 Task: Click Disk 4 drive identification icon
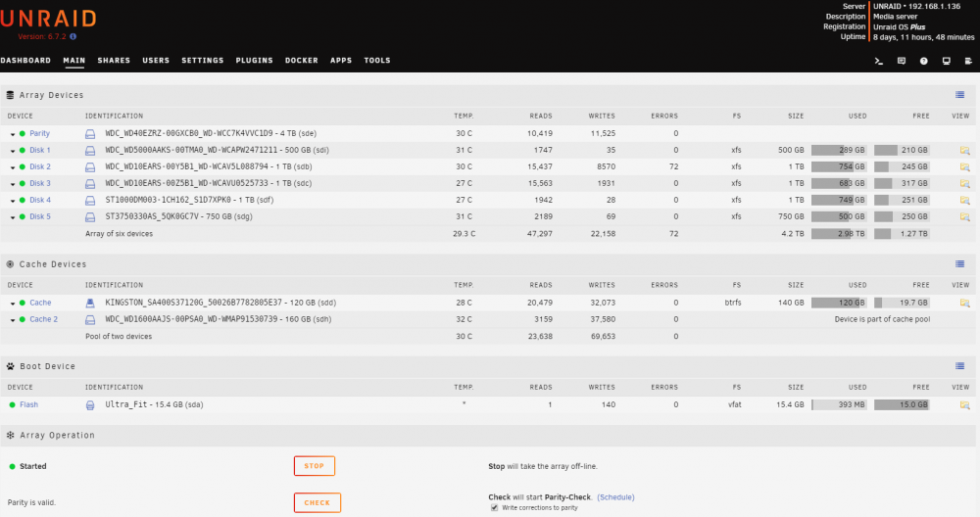90,201
